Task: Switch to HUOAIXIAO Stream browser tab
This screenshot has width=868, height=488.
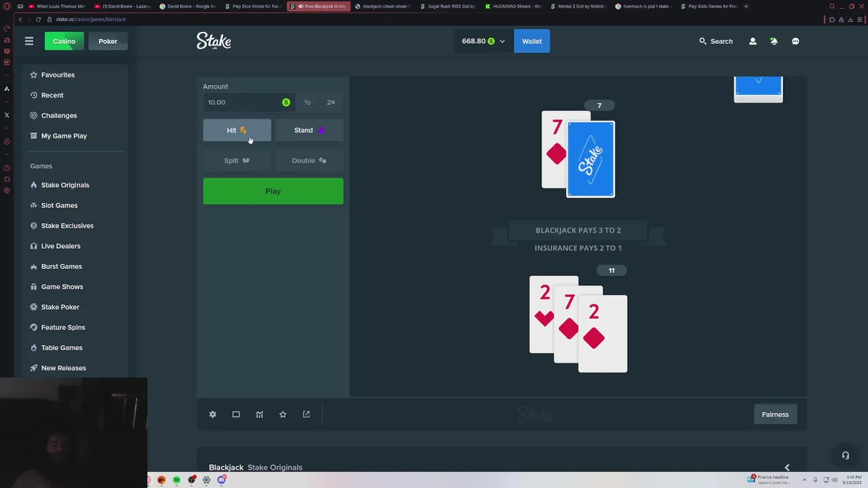Action: click(x=514, y=6)
